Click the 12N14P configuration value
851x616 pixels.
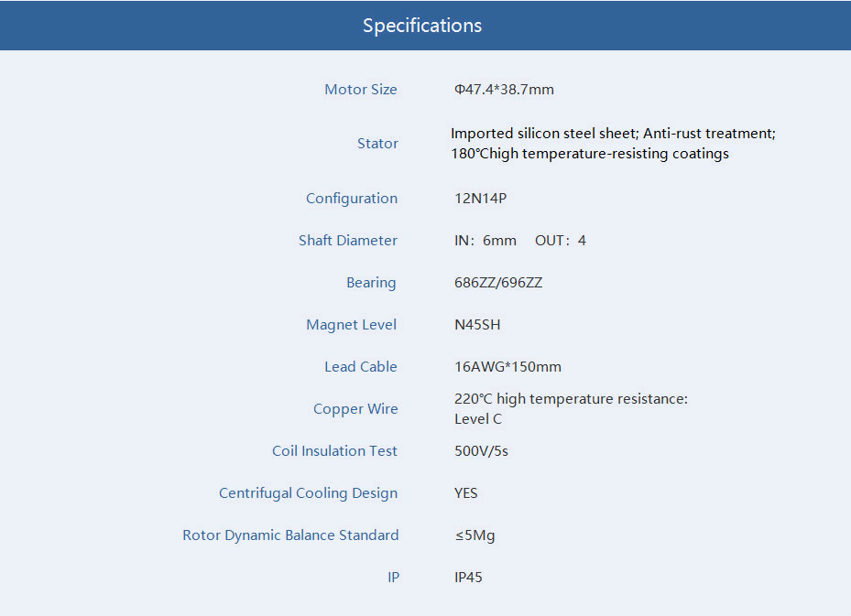pyautogui.click(x=480, y=199)
